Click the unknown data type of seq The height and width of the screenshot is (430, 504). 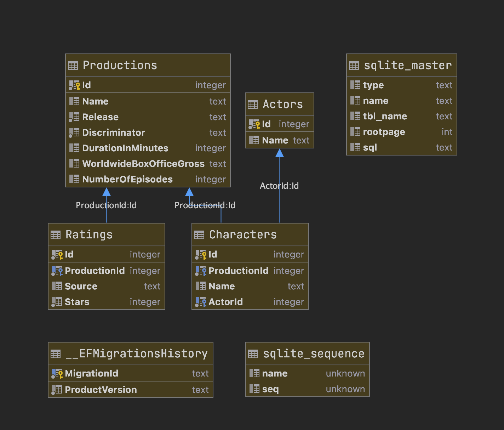coord(345,389)
